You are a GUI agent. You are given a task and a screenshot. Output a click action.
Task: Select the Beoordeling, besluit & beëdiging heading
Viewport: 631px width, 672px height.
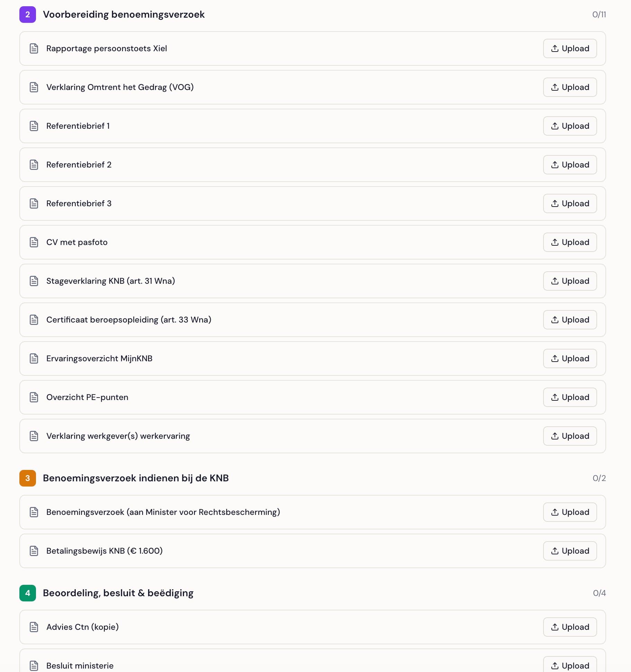tap(118, 593)
